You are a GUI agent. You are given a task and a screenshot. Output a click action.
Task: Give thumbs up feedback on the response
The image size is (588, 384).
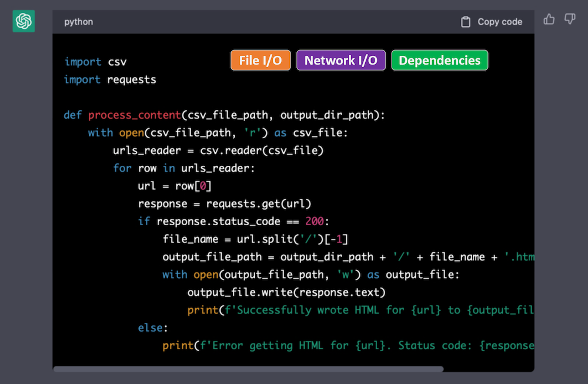549,19
